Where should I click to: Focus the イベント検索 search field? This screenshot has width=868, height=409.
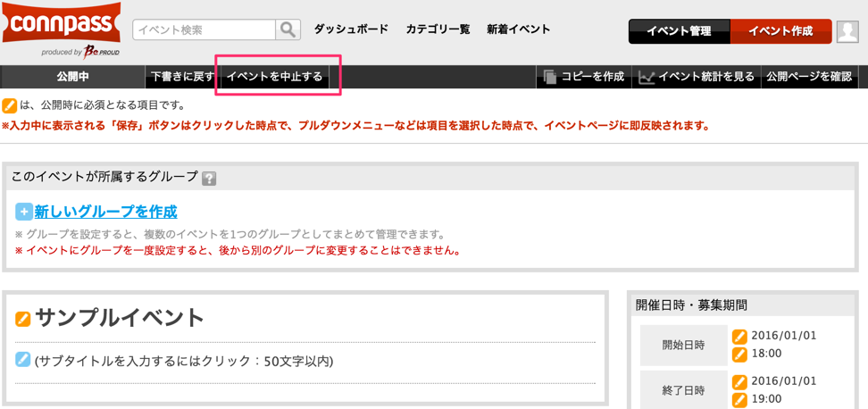tap(204, 29)
